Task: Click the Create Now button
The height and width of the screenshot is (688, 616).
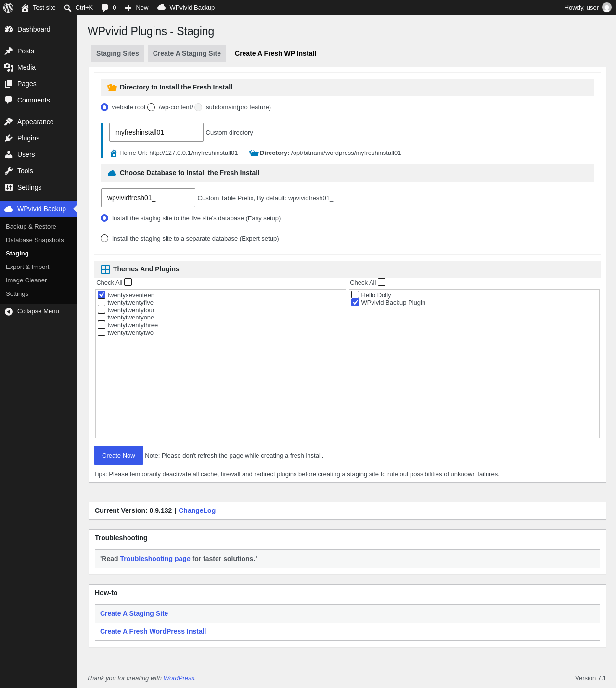Action: click(118, 455)
